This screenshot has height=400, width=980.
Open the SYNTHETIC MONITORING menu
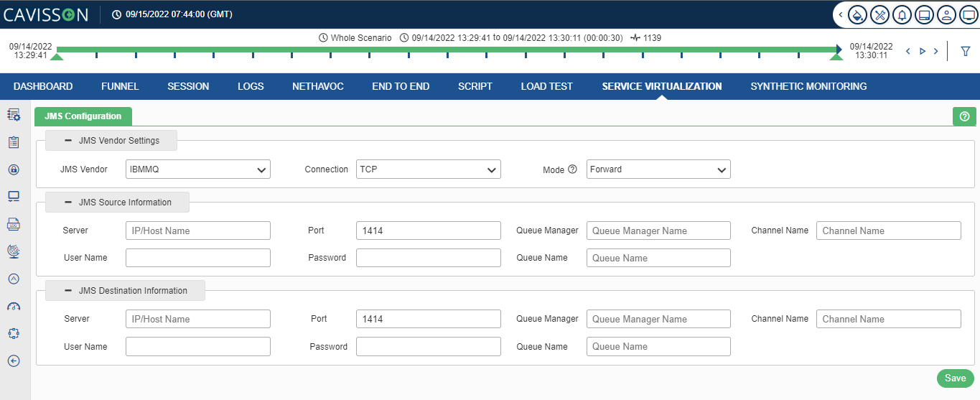(x=808, y=86)
